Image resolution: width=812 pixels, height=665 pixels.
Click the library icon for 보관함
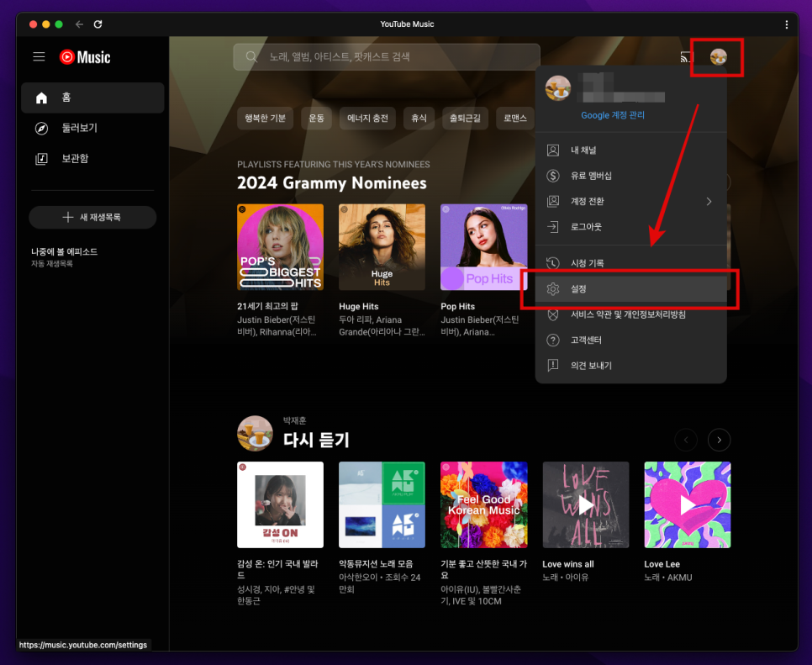(x=41, y=159)
